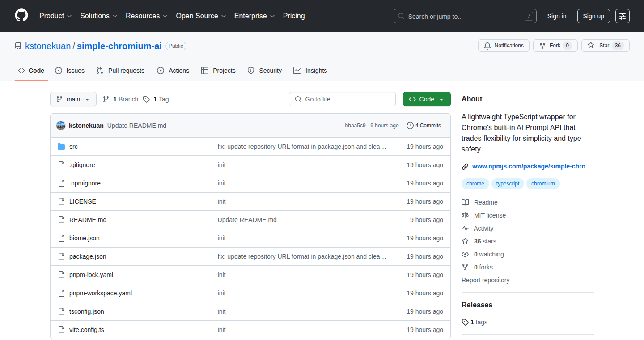644x340 pixels.
Task: Click the src row commit message
Action: [302, 147]
